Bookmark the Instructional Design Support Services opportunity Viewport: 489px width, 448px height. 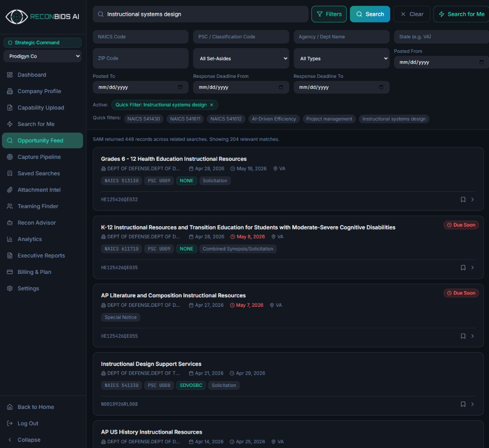[463, 404]
